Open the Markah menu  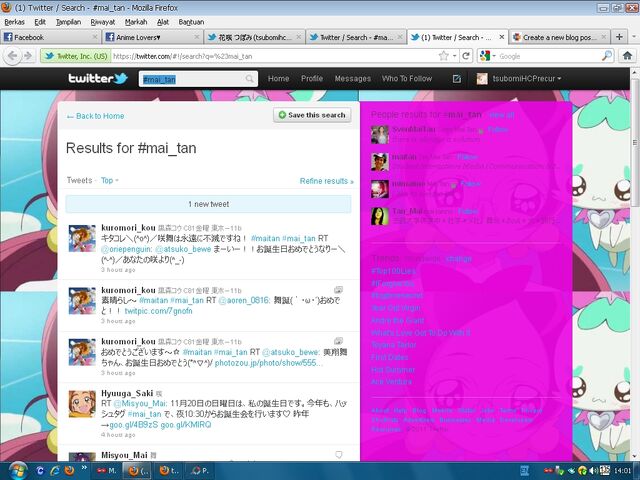[136, 22]
